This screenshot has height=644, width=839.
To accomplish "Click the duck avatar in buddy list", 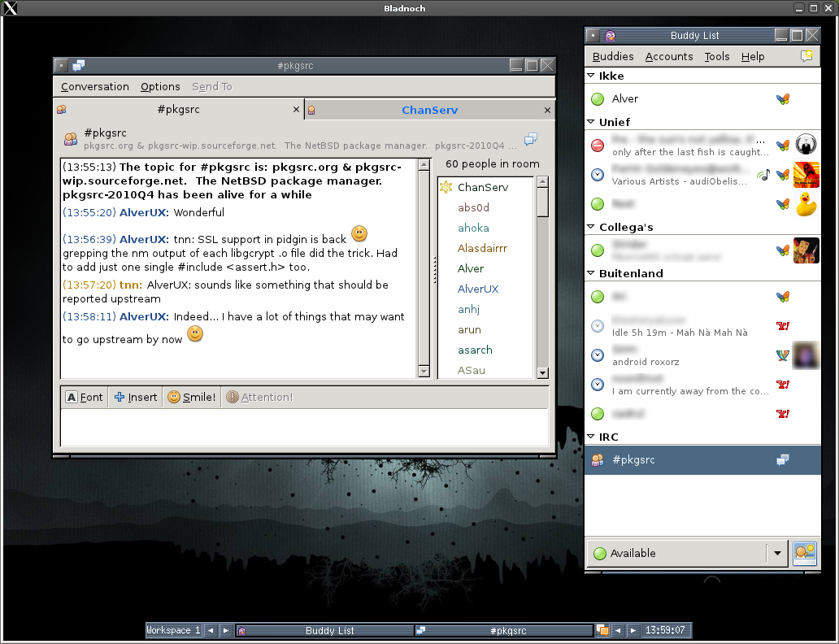I will point(806,204).
